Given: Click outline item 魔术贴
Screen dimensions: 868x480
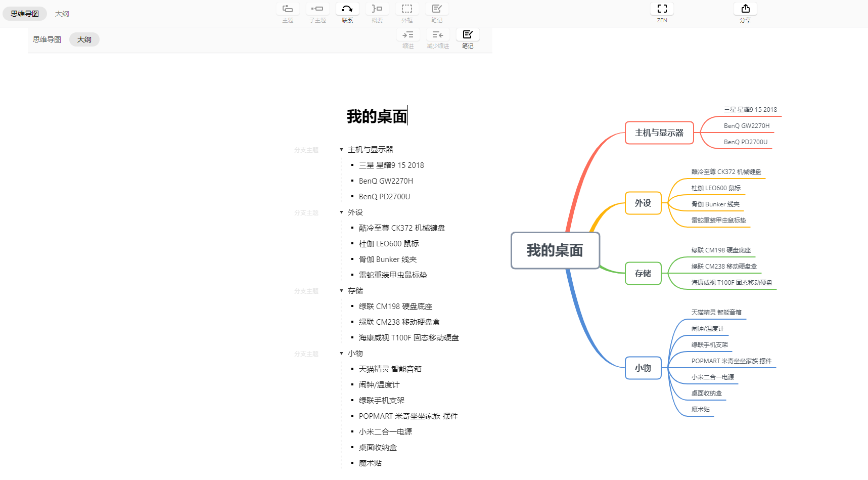Looking at the screenshot, I should [x=370, y=463].
